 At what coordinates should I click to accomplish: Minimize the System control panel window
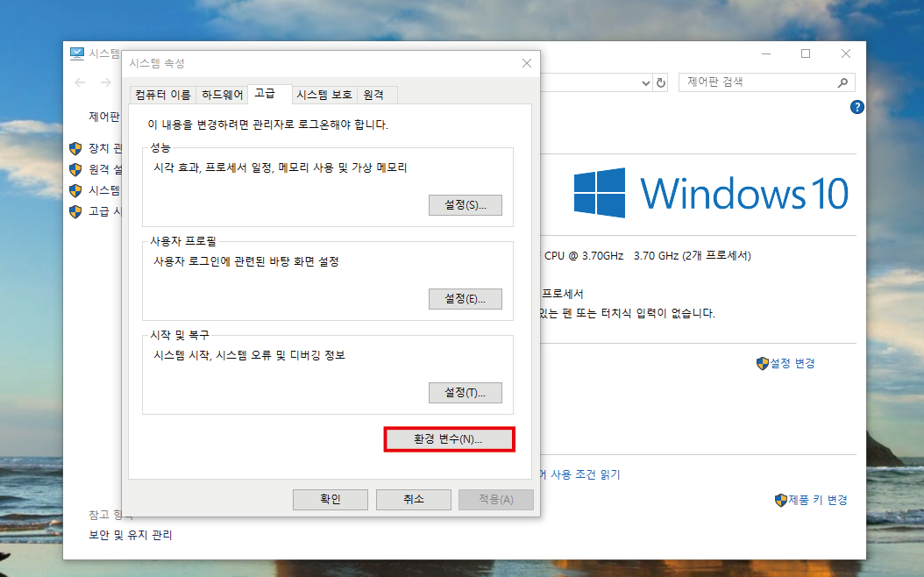[x=766, y=53]
